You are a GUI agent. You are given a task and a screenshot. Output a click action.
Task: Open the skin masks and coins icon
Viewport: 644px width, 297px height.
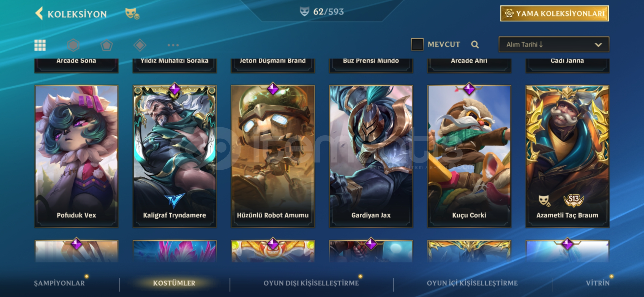(x=132, y=13)
